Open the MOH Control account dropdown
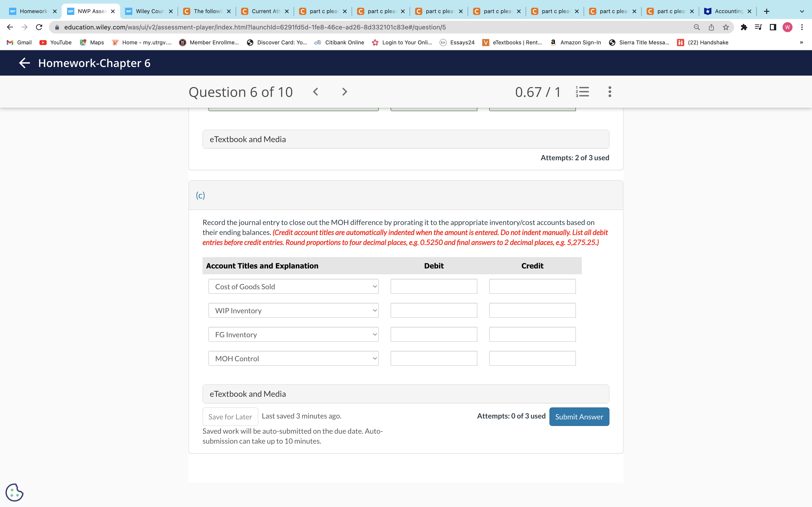The image size is (812, 507). pyautogui.click(x=293, y=359)
